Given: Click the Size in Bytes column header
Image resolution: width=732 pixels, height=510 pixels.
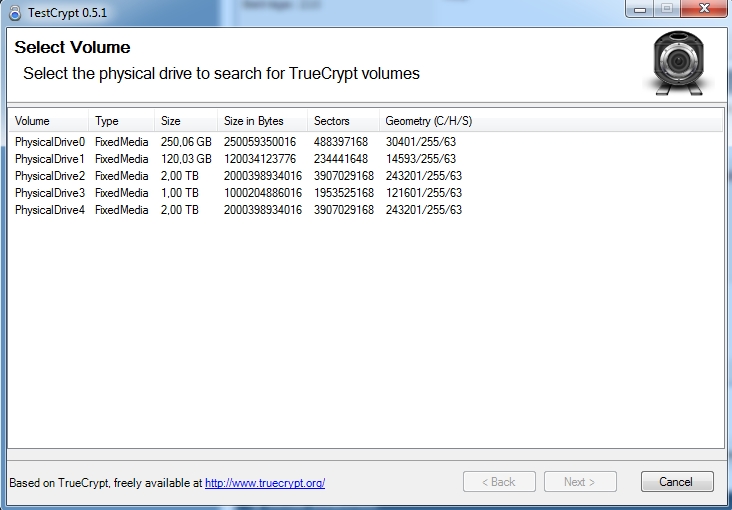Looking at the screenshot, I should point(262,121).
